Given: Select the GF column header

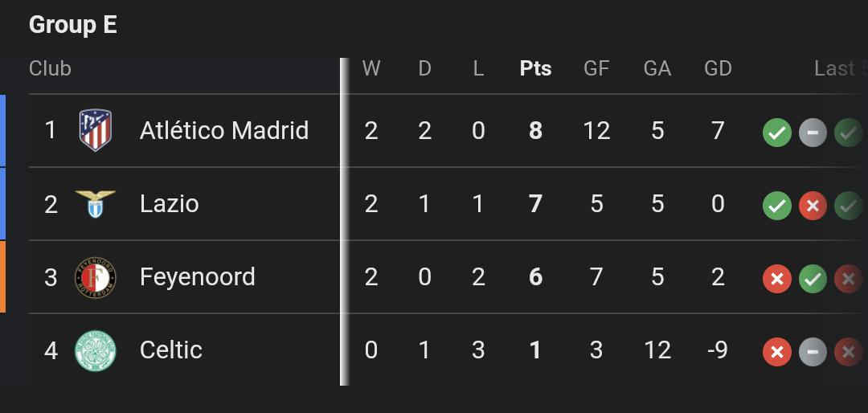Looking at the screenshot, I should point(596,68).
